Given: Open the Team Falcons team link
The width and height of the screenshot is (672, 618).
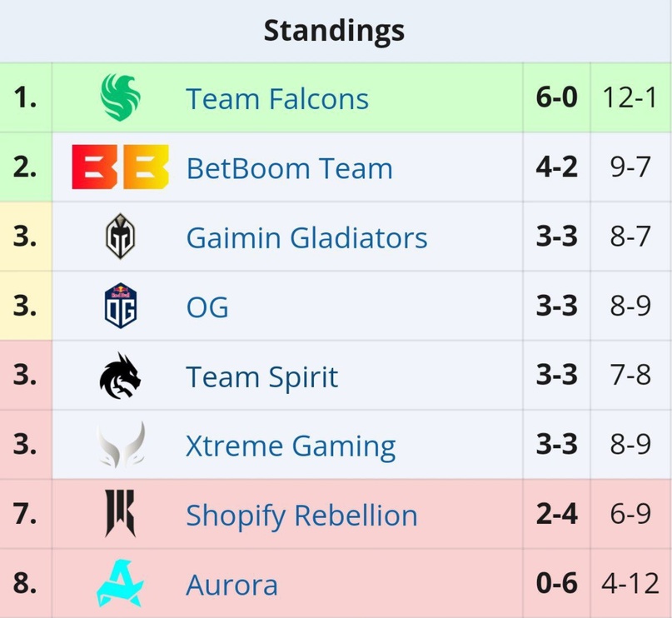Looking at the screenshot, I should 277,98.
